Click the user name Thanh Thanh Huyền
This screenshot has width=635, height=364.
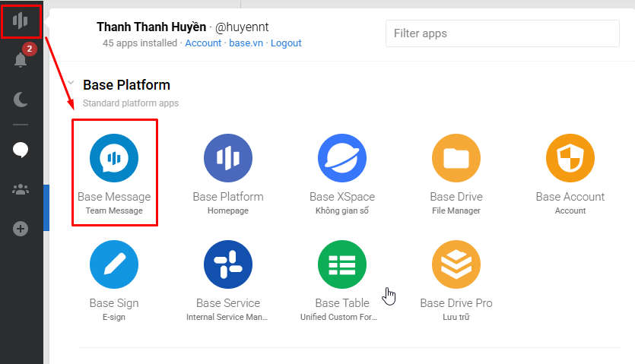click(151, 27)
